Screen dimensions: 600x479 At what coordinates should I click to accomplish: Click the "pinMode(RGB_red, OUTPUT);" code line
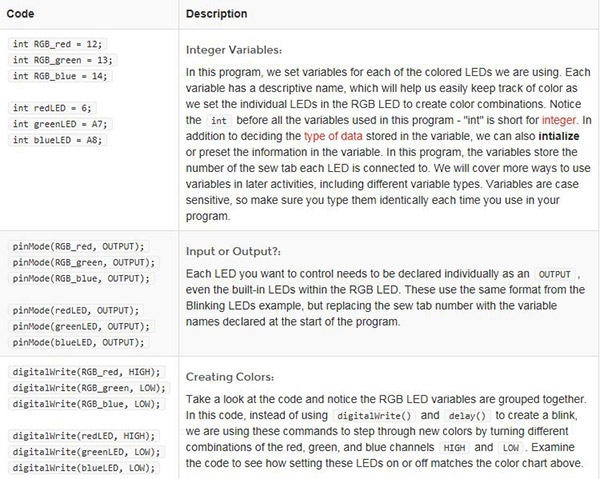78,246
